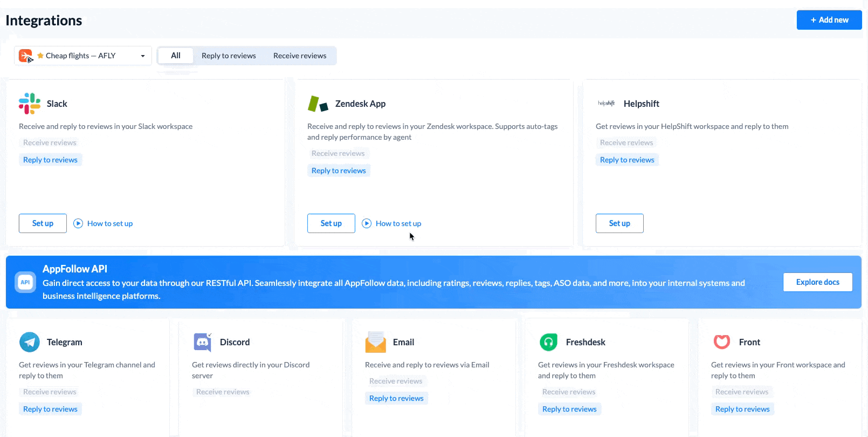This screenshot has height=437, width=868.
Task: Open the Explore docs button
Action: tap(817, 282)
